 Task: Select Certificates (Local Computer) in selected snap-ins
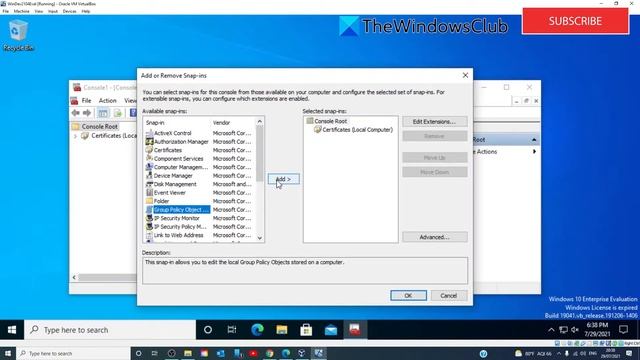pyautogui.click(x=353, y=130)
